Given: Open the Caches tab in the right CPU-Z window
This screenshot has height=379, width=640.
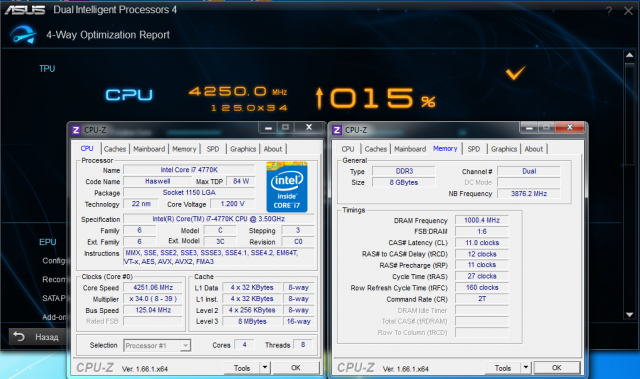Looking at the screenshot, I should point(376,149).
